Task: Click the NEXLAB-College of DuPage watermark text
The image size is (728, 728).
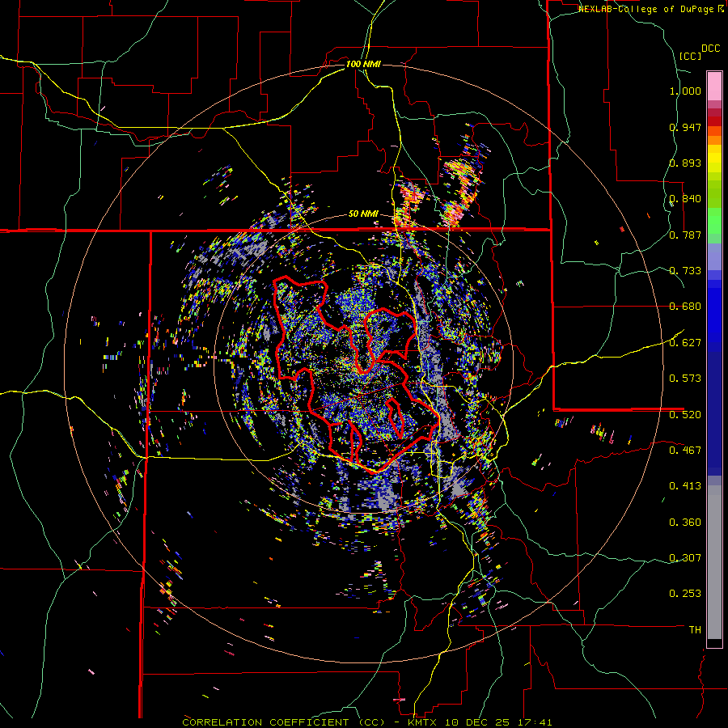Action: tap(647, 9)
